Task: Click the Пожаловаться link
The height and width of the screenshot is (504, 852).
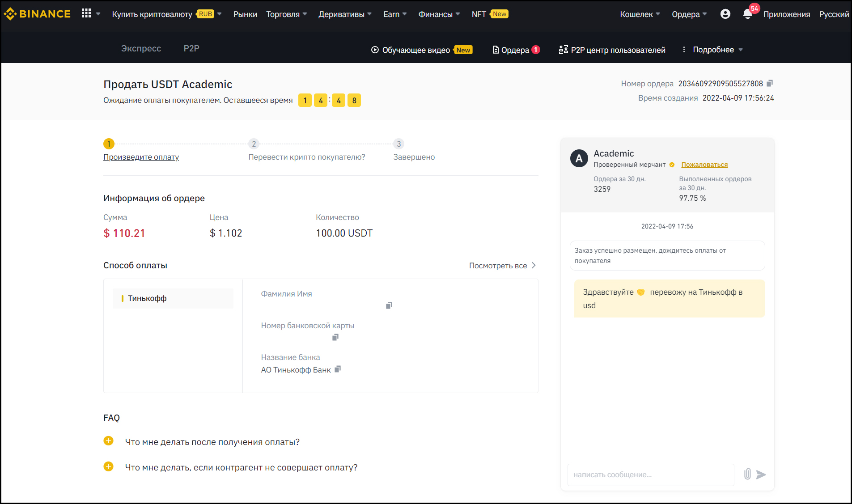Action: (x=704, y=165)
